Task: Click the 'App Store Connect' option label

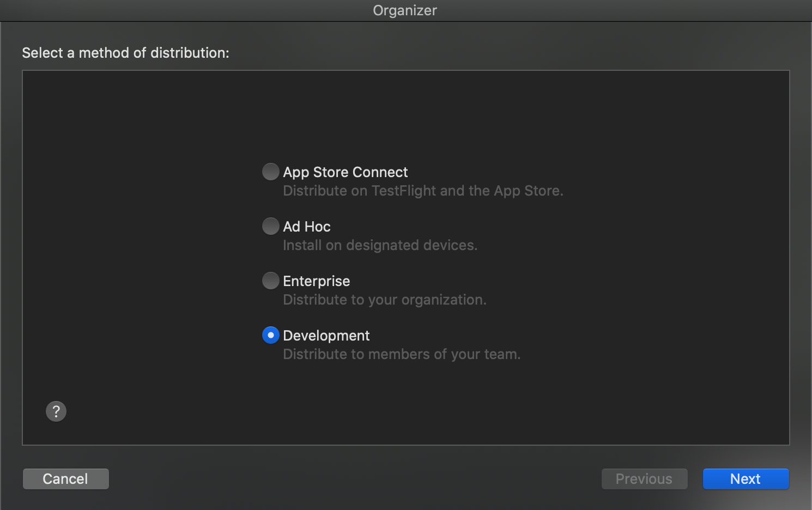Action: (x=345, y=172)
